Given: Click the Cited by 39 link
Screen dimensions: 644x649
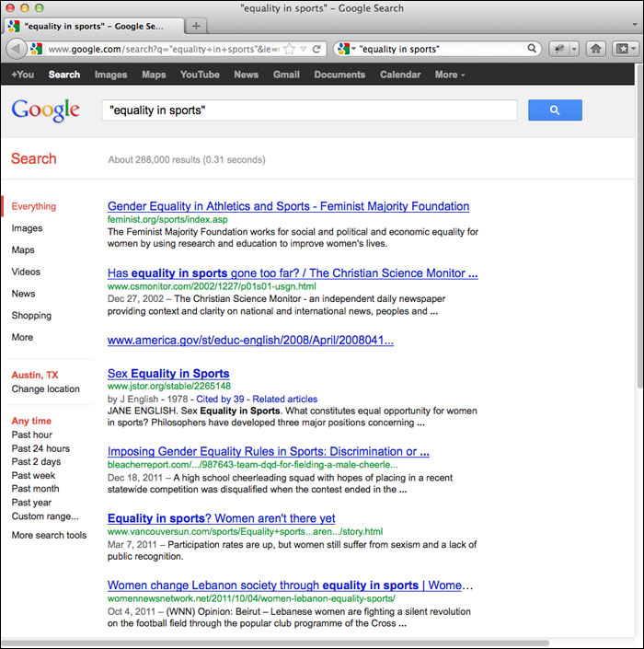Looking at the screenshot, I should 220,399.
